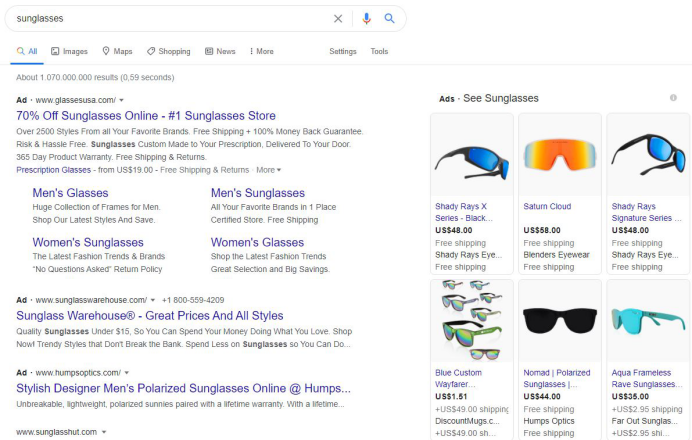This screenshot has width=692, height=440.
Task: Open the Maps tab
Action: pos(117,51)
